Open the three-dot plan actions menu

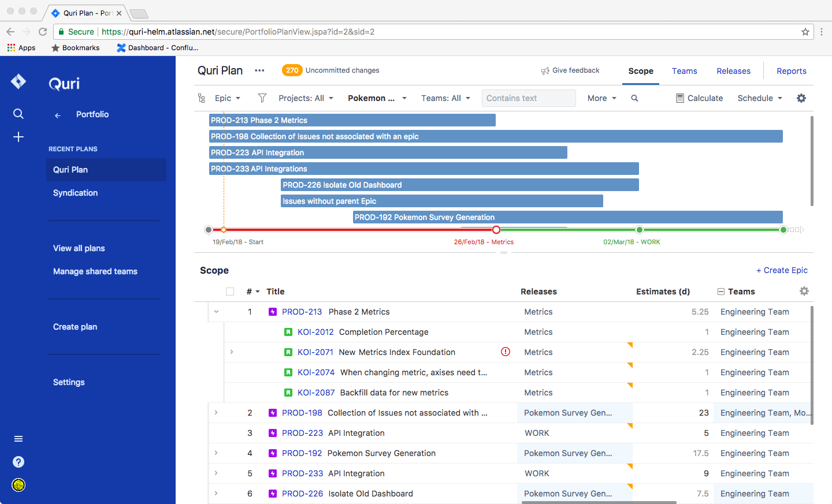point(259,70)
